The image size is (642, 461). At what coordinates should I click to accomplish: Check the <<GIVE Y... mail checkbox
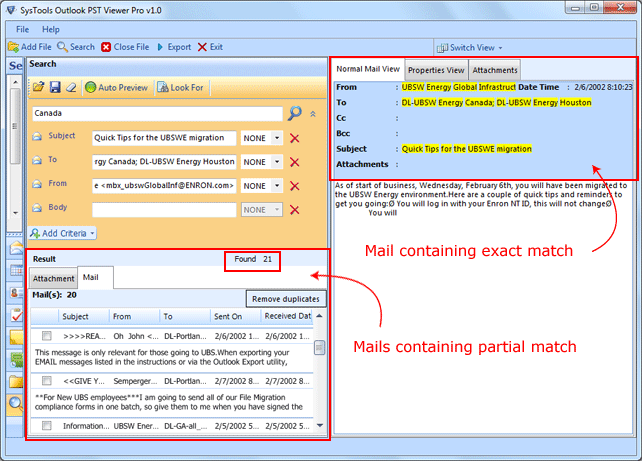pyautogui.click(x=47, y=381)
